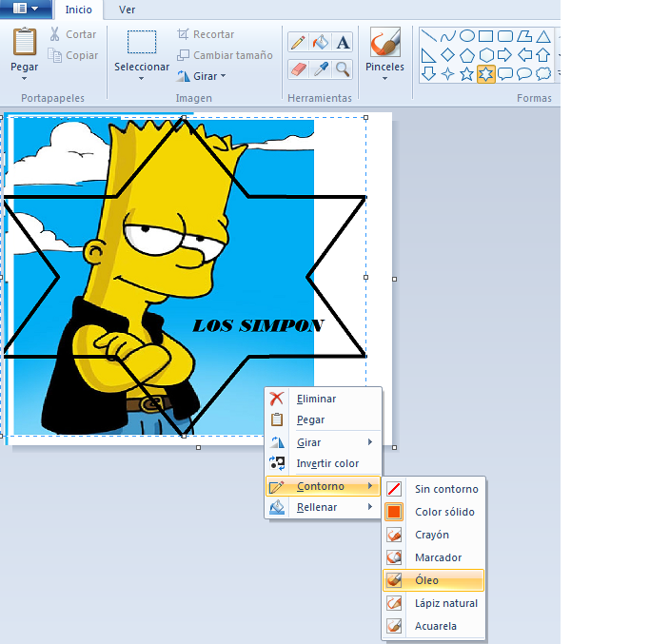This screenshot has width=650, height=644.
Task: Click the Copiar button
Action: coord(73,55)
